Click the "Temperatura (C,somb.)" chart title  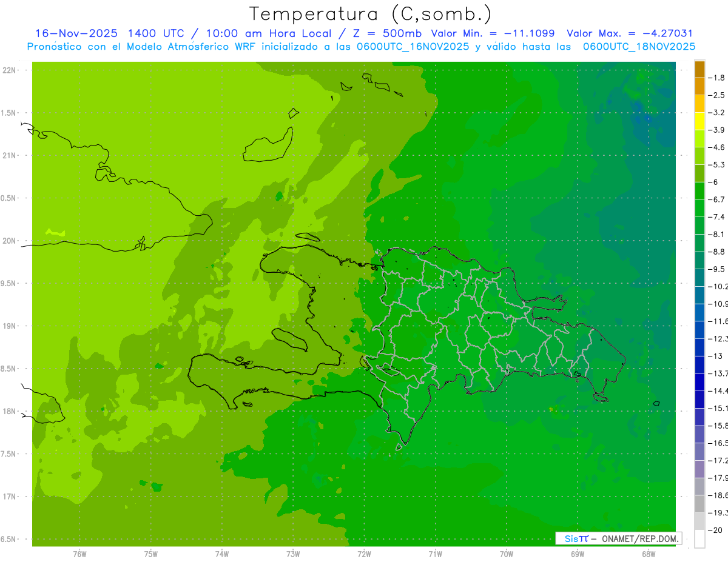[371, 14]
